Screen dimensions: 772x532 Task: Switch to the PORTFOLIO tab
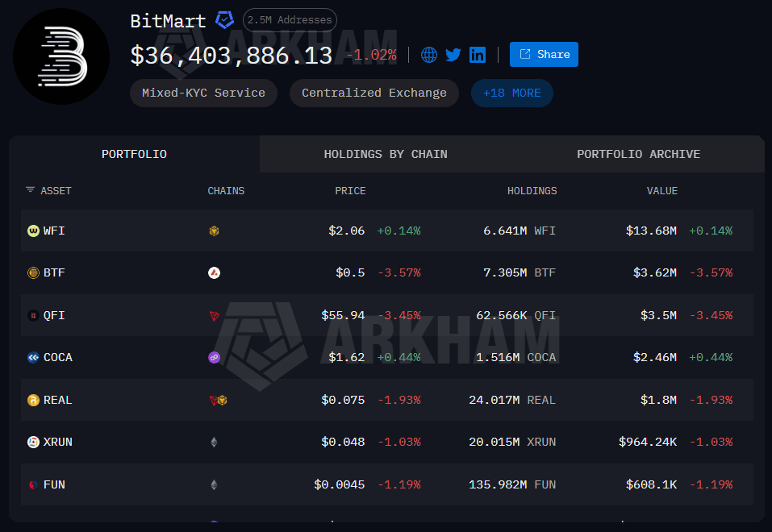[x=134, y=154]
